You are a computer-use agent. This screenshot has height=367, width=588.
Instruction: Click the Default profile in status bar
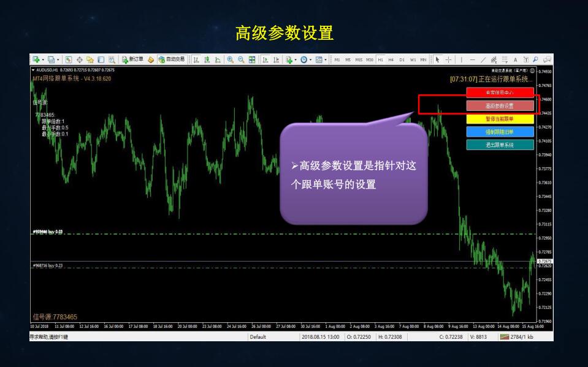(258, 336)
